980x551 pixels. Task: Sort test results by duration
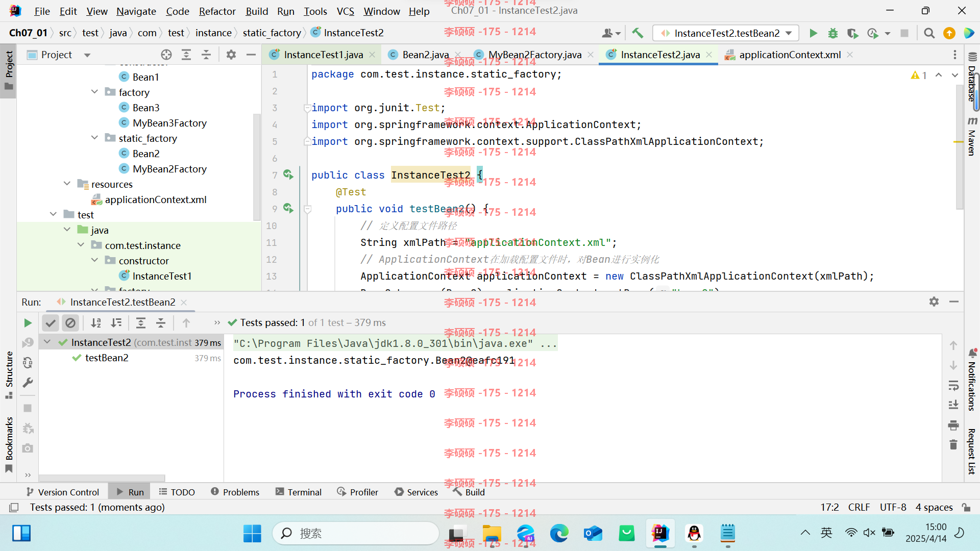click(116, 323)
